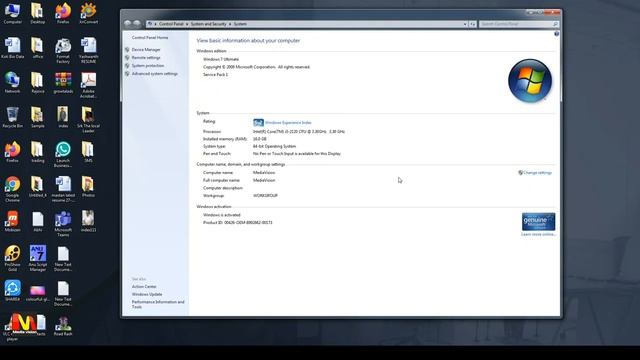Image resolution: width=640 pixels, height=360 pixels.
Task: Expand arrow after Control Panel breadcrumb
Action: pyautogui.click(x=187, y=24)
